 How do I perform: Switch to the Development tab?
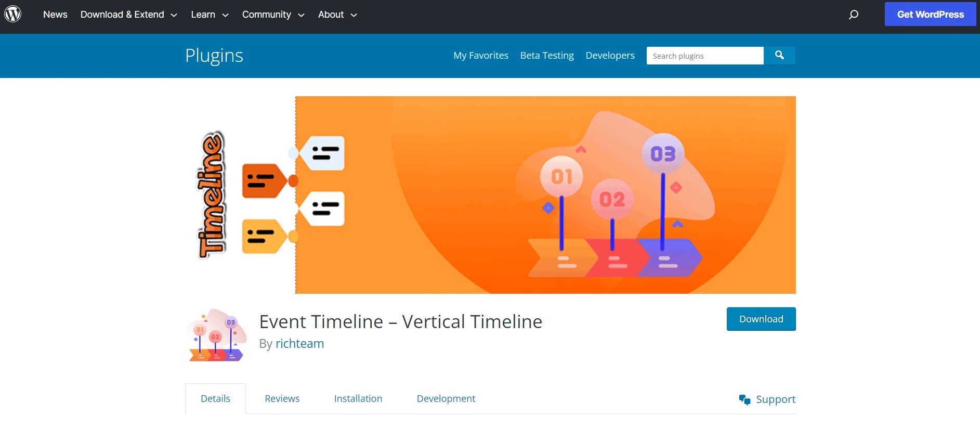coord(446,398)
